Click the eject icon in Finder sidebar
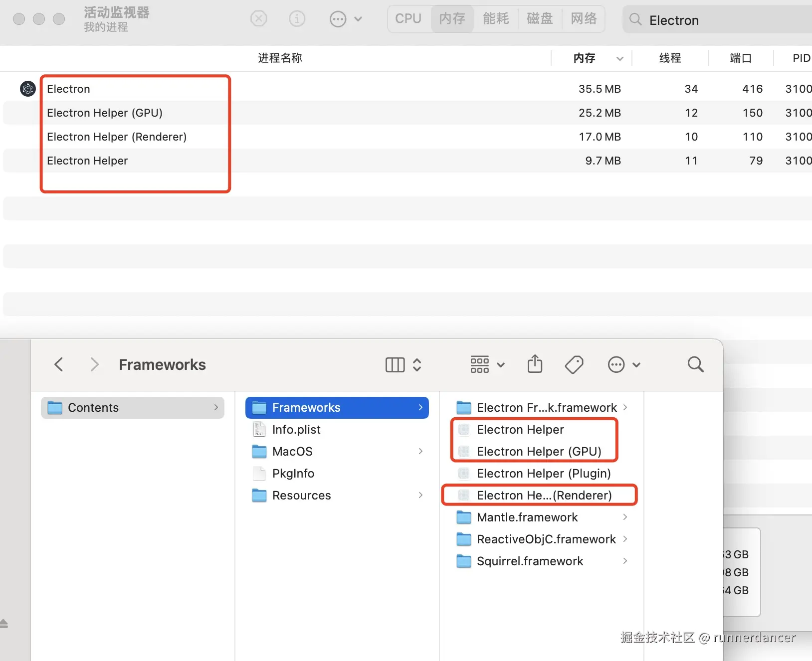 tap(3, 624)
